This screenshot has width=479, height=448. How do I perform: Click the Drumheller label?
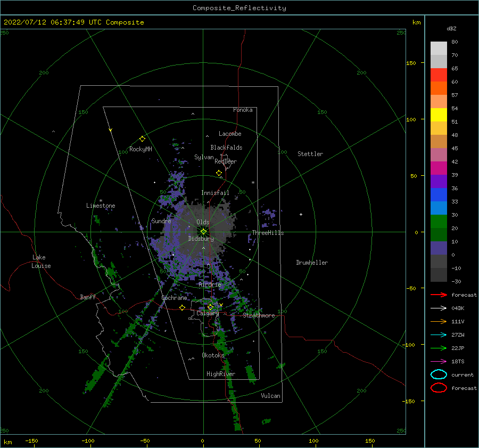tap(312, 263)
